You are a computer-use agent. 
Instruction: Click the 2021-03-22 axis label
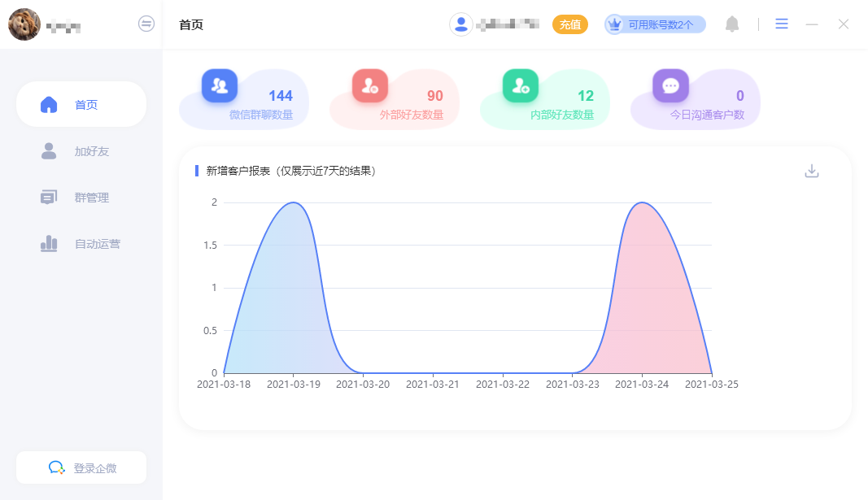(x=503, y=385)
